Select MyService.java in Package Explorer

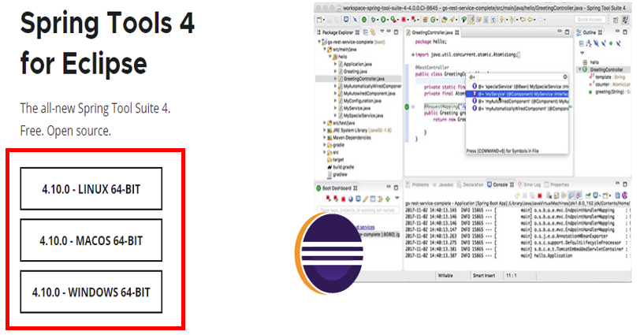(x=356, y=108)
